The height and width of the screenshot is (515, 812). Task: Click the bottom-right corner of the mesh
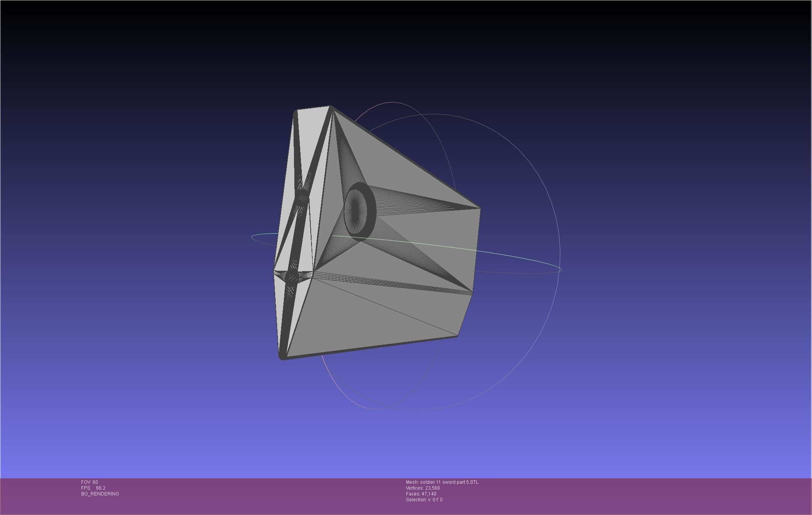[x=457, y=335]
